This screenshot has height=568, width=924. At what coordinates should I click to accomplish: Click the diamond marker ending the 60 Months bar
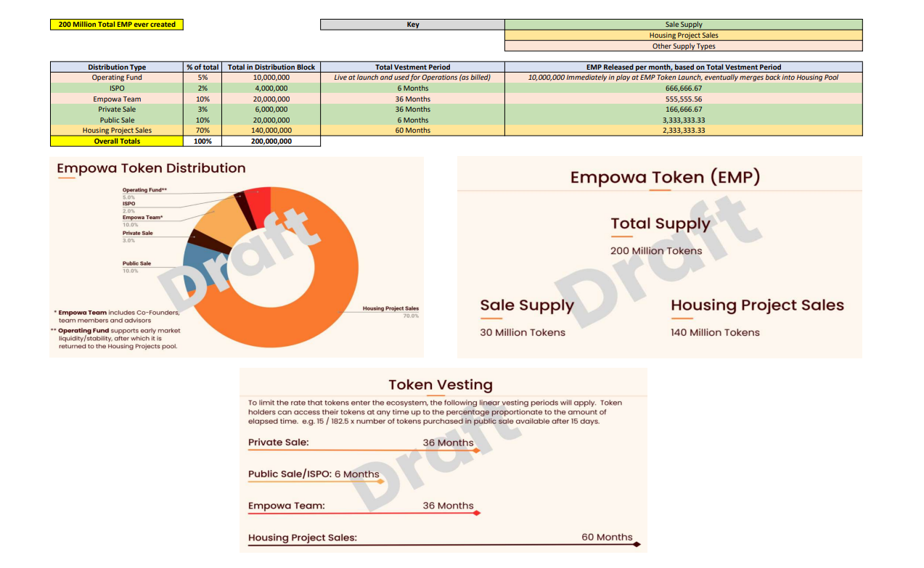(637, 545)
